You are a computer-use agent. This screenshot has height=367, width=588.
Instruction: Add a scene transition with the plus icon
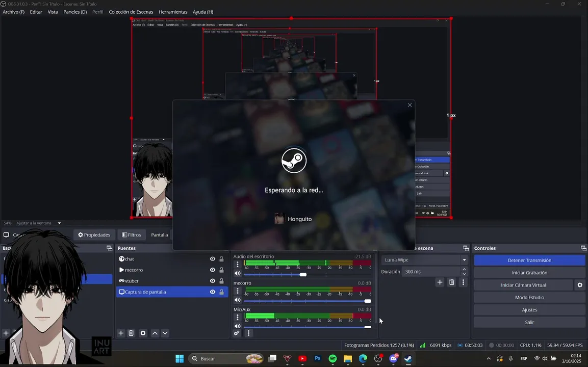coord(440,282)
